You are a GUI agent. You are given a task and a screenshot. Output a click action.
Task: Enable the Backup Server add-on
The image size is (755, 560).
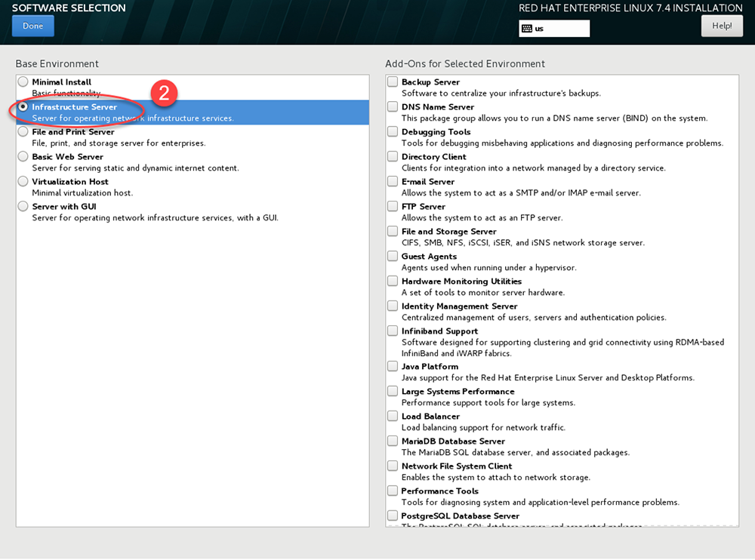tap(393, 82)
